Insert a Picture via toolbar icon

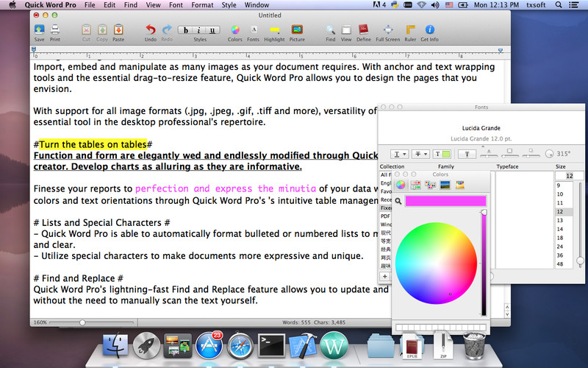coord(297,29)
